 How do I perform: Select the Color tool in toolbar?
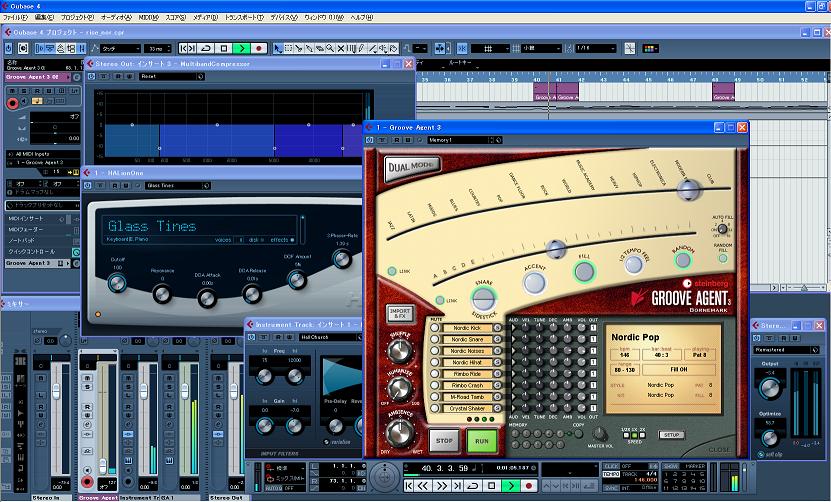pyautogui.click(x=394, y=48)
